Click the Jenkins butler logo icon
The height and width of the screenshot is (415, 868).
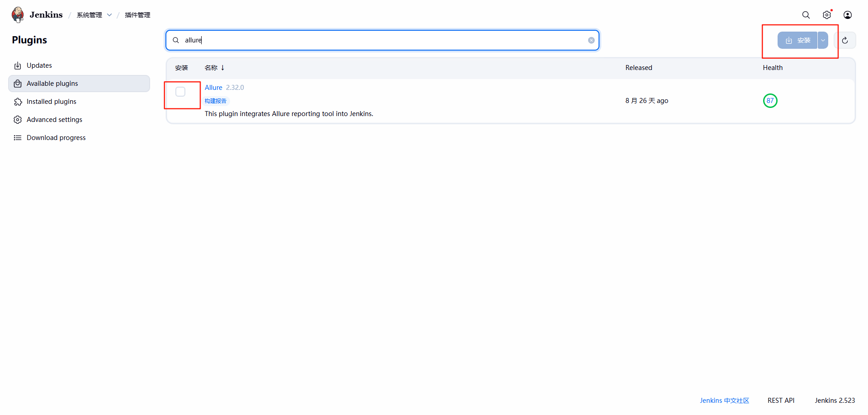point(18,14)
